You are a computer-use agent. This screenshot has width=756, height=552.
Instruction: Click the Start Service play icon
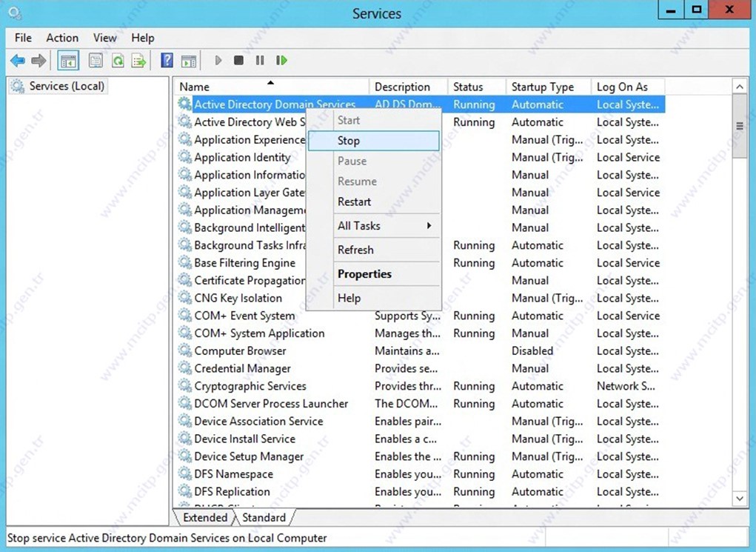point(218,60)
